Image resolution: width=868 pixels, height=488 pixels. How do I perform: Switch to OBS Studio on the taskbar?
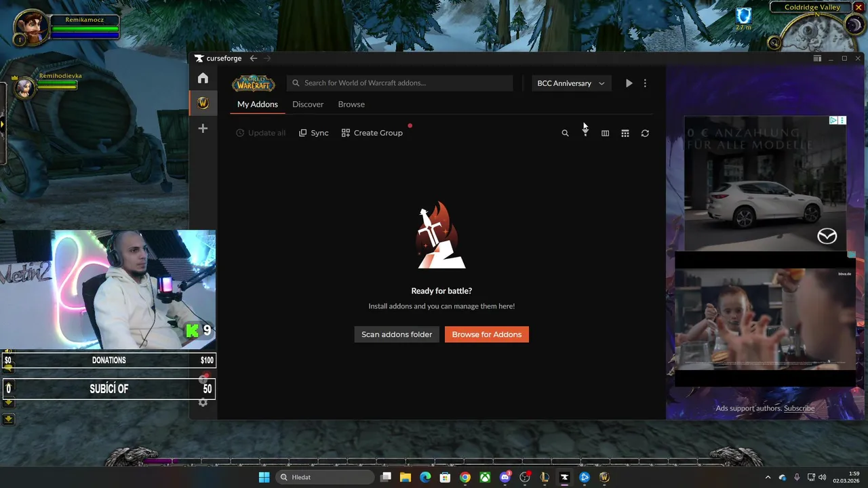525,477
